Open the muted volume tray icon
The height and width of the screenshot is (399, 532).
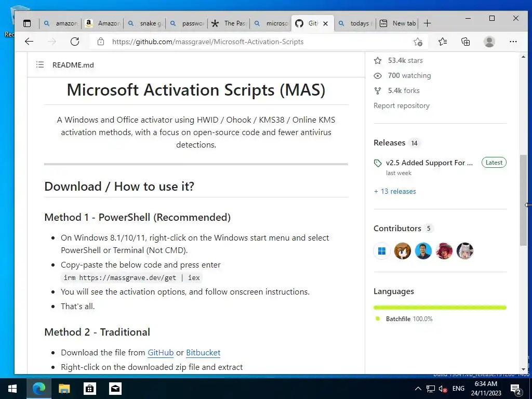(x=443, y=389)
